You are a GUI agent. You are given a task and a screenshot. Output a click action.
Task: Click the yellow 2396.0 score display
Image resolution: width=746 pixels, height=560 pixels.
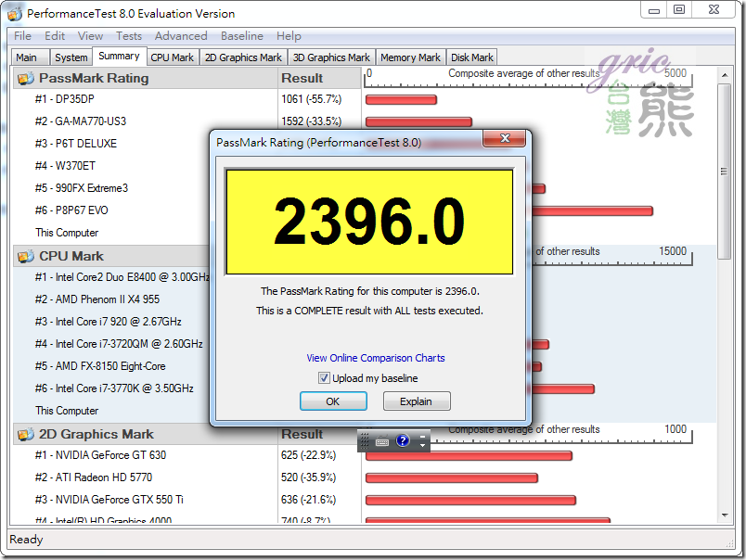point(369,222)
